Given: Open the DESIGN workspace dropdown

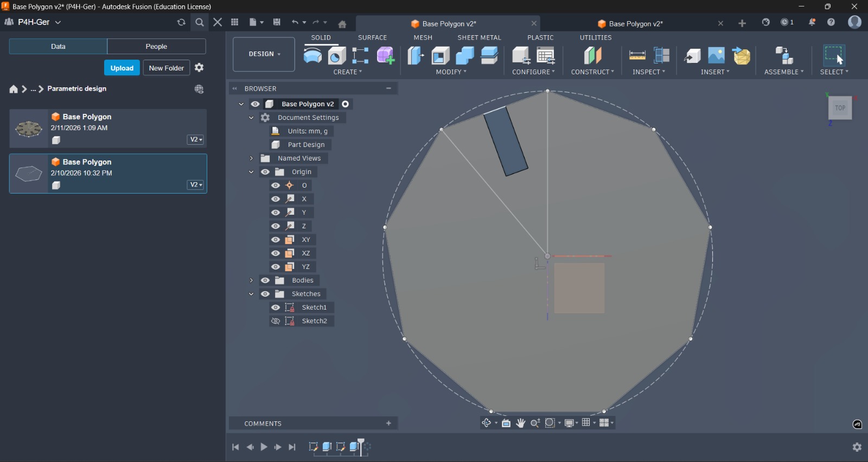Looking at the screenshot, I should 264,54.
